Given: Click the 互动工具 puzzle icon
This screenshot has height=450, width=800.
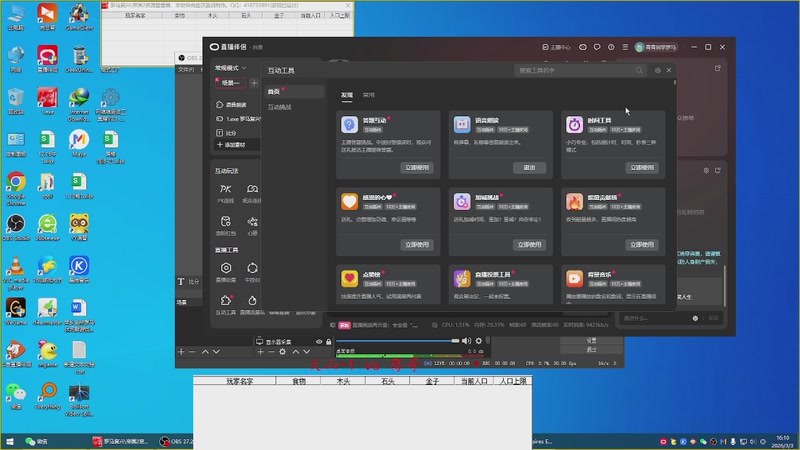Looking at the screenshot, I should (x=226, y=301).
